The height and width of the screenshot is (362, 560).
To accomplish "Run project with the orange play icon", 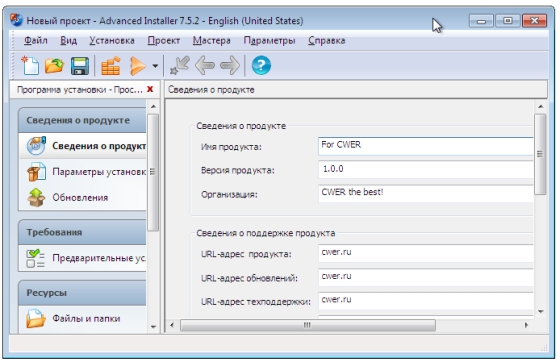I will (138, 66).
